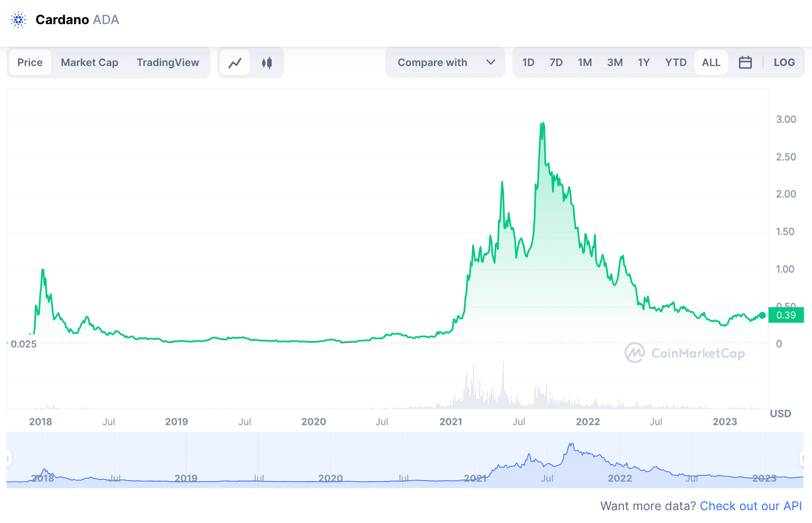Image resolution: width=812 pixels, height=523 pixels.
Task: Click the 2023 label on the x-axis
Action: [x=725, y=422]
